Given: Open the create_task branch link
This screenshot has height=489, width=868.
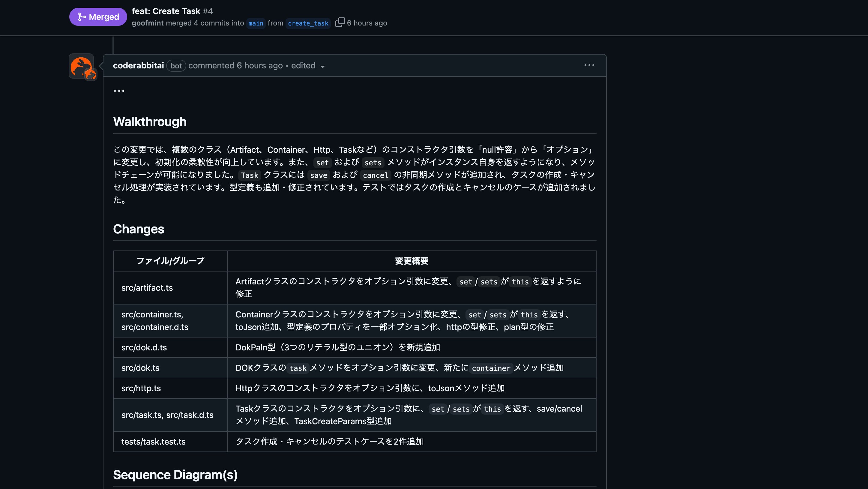Looking at the screenshot, I should (308, 23).
